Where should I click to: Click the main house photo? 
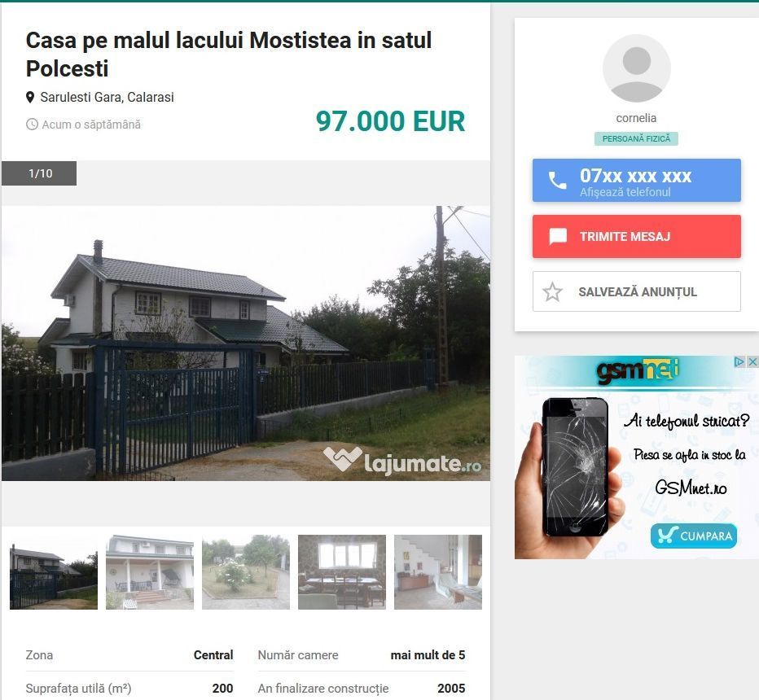(246, 343)
